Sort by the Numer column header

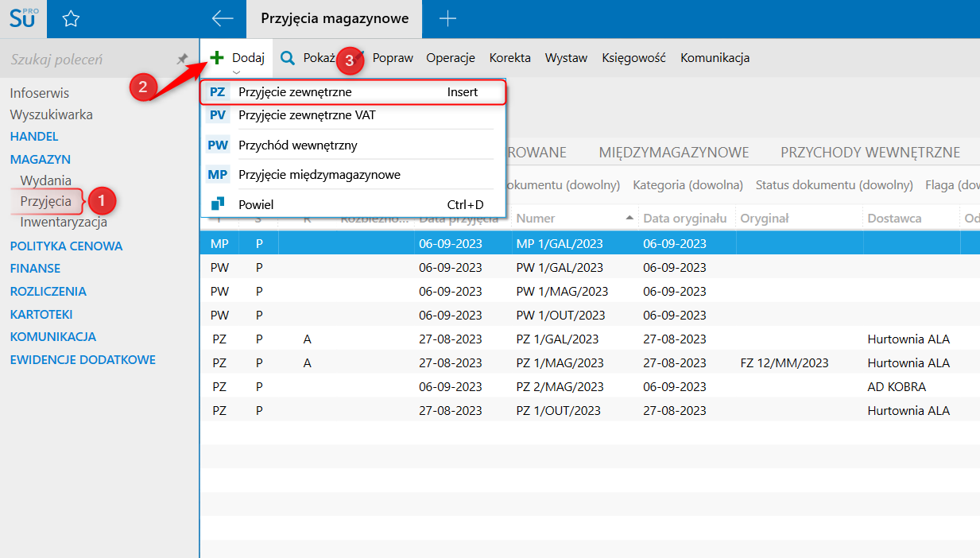click(x=535, y=218)
